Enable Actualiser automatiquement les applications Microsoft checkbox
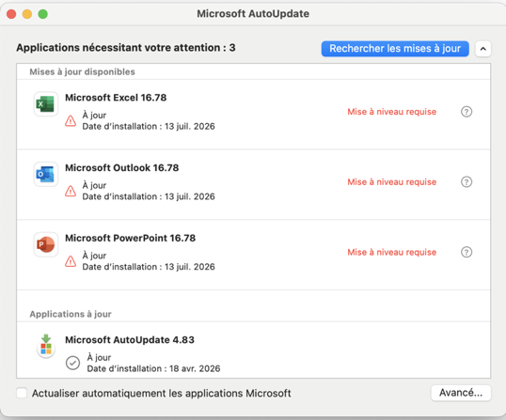 (22, 393)
